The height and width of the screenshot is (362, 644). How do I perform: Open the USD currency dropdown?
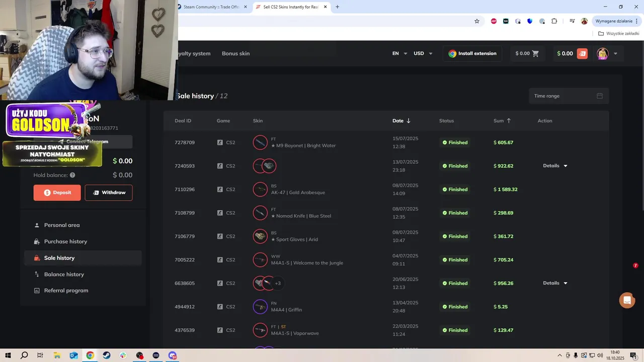[423, 53]
